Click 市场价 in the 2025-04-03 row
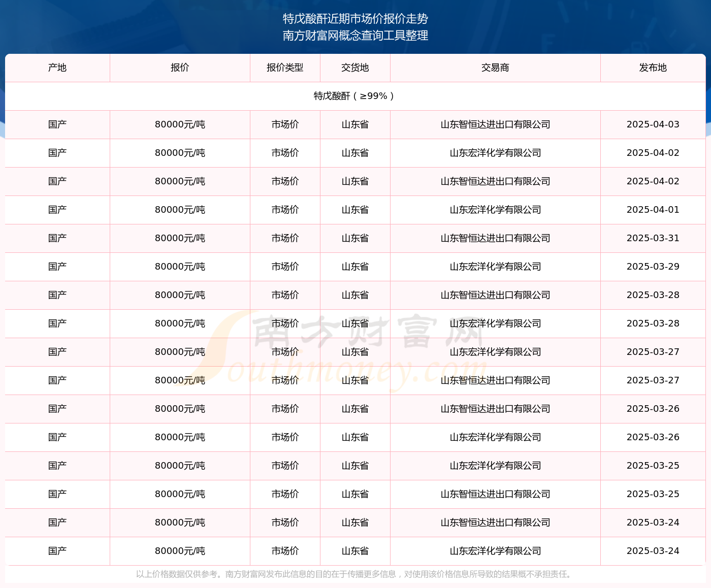711x588 pixels. click(x=285, y=124)
